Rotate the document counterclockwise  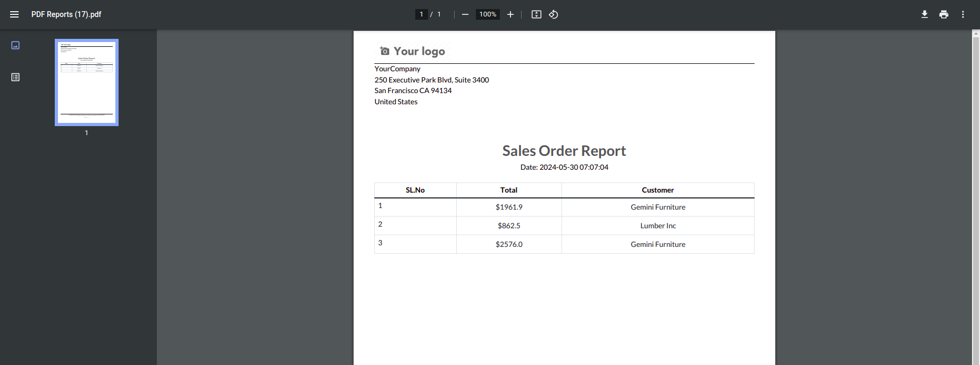(x=554, y=14)
